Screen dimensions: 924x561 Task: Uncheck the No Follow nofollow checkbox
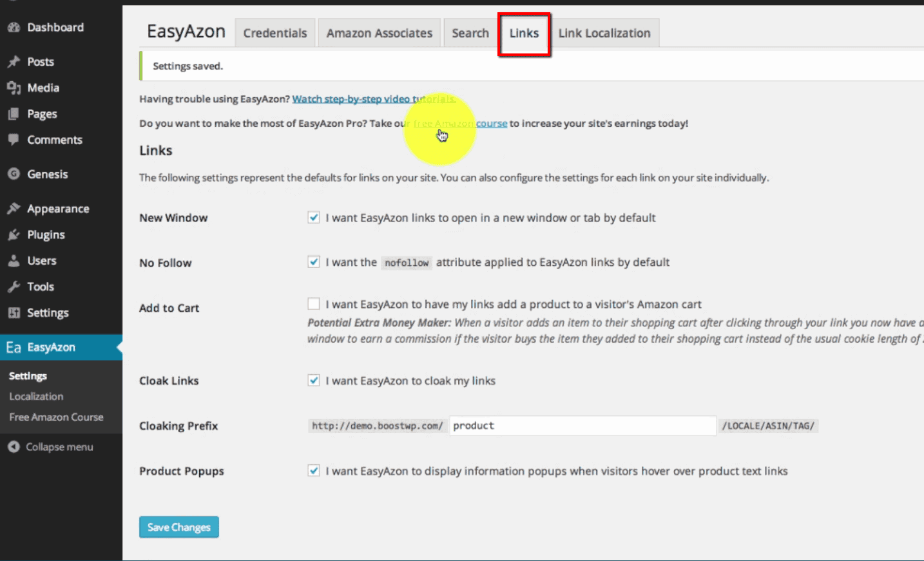coord(314,262)
